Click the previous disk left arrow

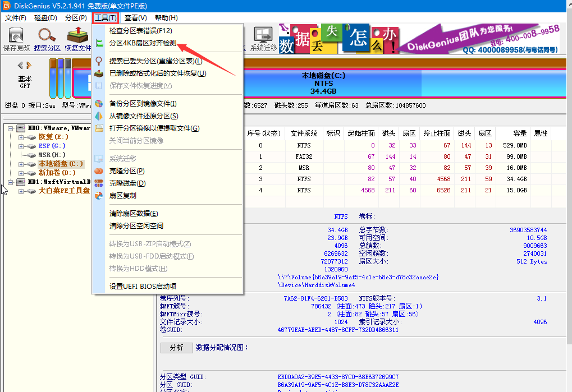pyautogui.click(x=20, y=65)
